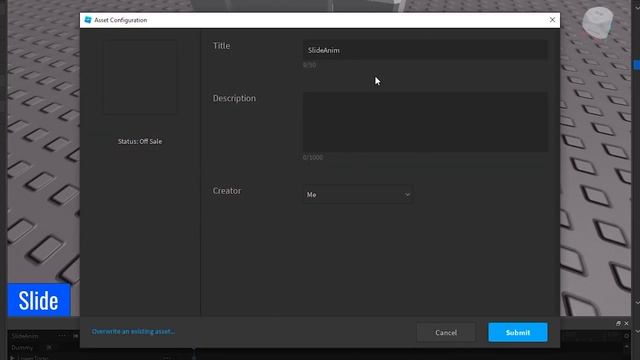
Task: Click the Title input field containing SlideAnim
Action: coord(425,50)
